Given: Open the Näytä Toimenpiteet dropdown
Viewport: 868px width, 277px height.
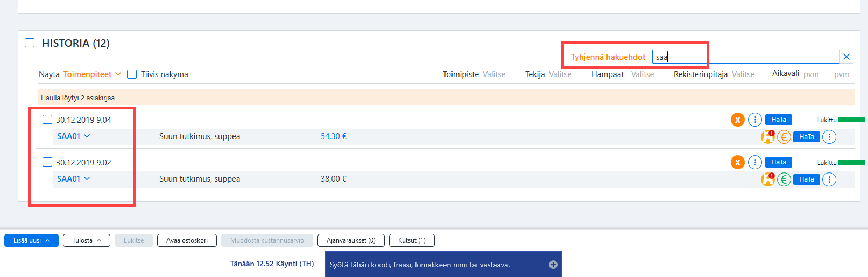Looking at the screenshot, I should coord(92,74).
